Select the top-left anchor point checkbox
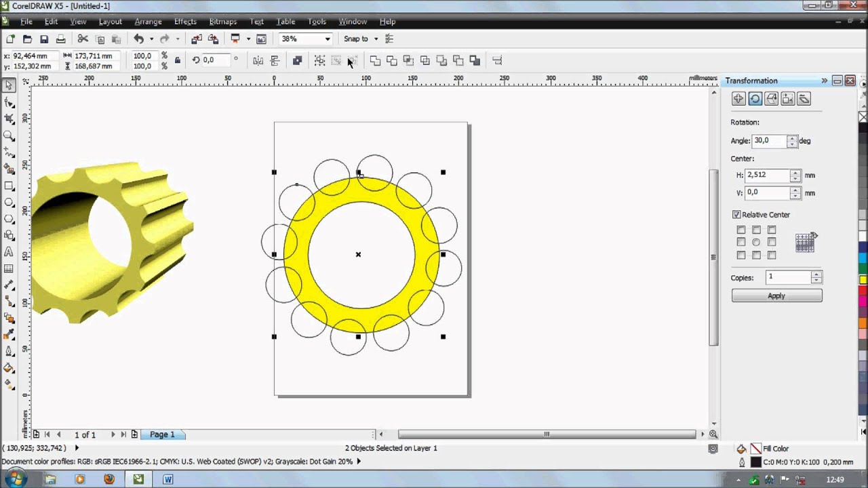The height and width of the screenshot is (488, 868). pyautogui.click(x=741, y=230)
